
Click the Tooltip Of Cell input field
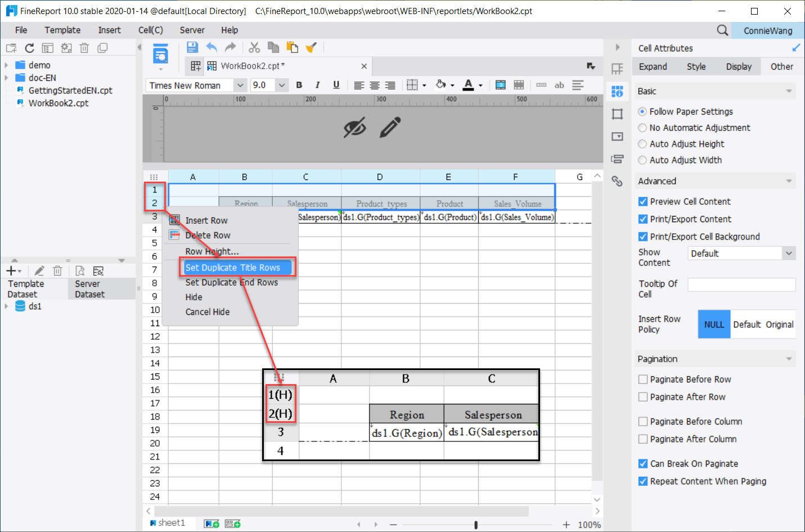(741, 285)
